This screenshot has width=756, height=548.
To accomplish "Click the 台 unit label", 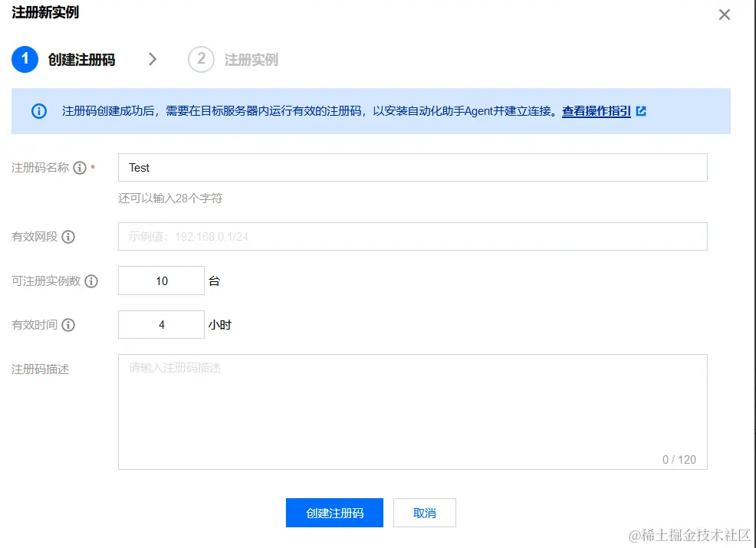I will (x=215, y=281).
